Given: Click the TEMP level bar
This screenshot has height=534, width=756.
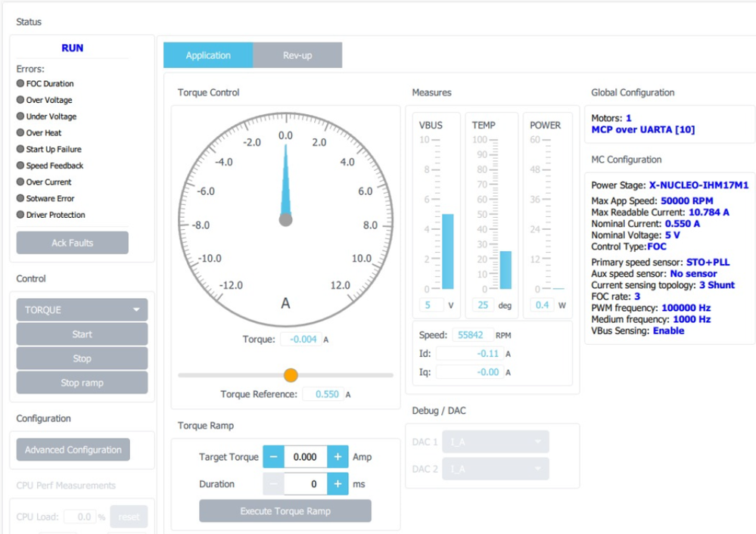Looking at the screenshot, I should [506, 270].
